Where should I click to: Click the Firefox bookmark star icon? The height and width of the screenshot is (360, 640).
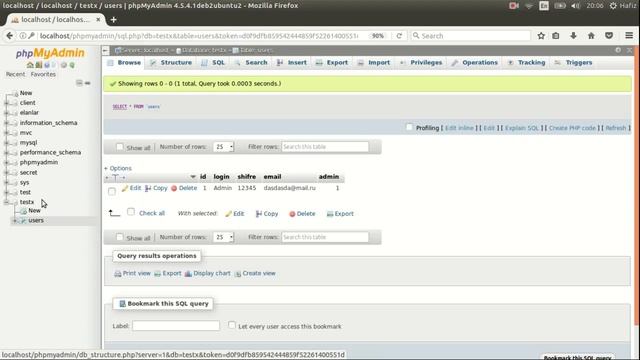(x=541, y=36)
